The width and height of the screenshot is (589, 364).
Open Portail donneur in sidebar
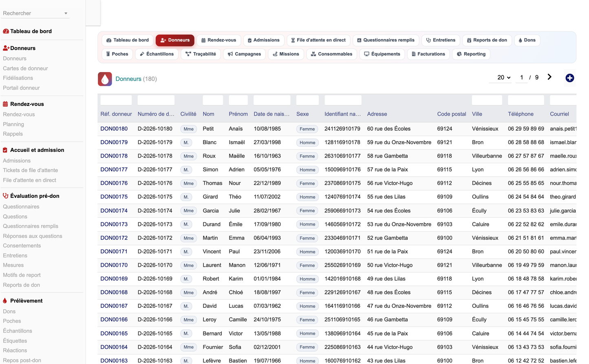[21, 88]
